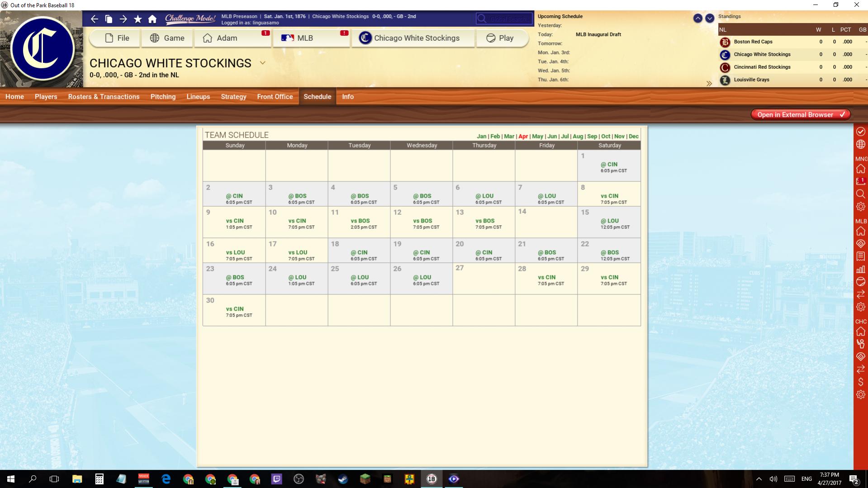Click the checkmark icon atop right sidebar
This screenshot has width=868, height=488.
860,131
